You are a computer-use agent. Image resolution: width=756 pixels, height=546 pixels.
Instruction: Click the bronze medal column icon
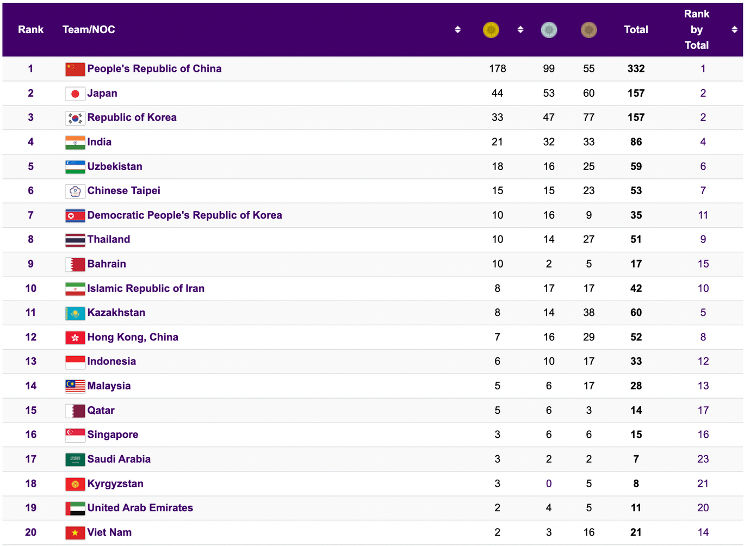(x=588, y=30)
